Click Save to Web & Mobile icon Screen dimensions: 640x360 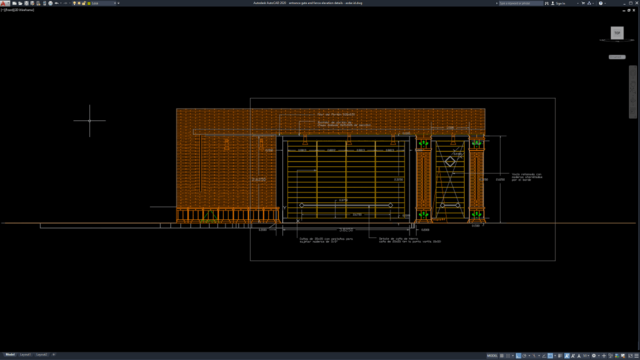pos(44,3)
